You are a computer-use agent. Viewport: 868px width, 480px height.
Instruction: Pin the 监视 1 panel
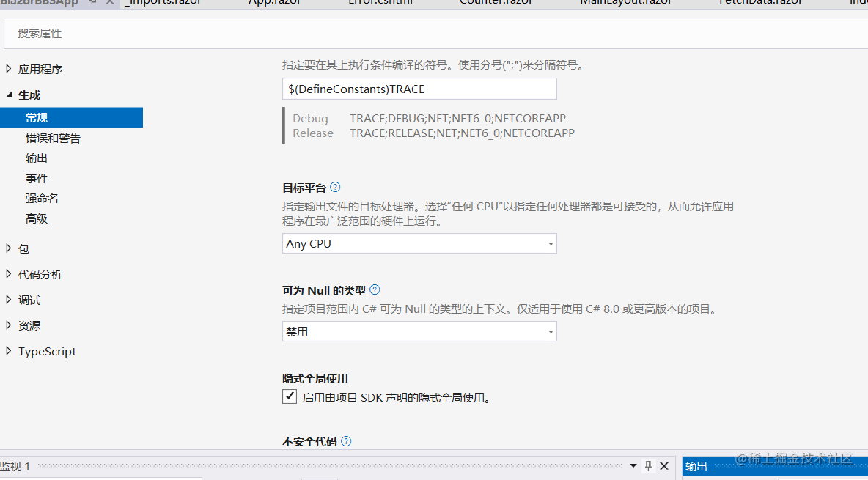tap(648, 466)
